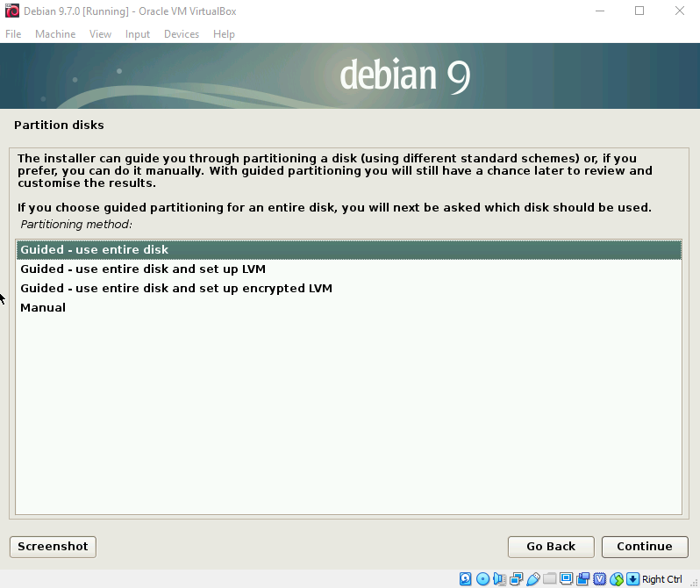Click the optical drive status icon
The width and height of the screenshot is (700, 588).
click(482, 579)
